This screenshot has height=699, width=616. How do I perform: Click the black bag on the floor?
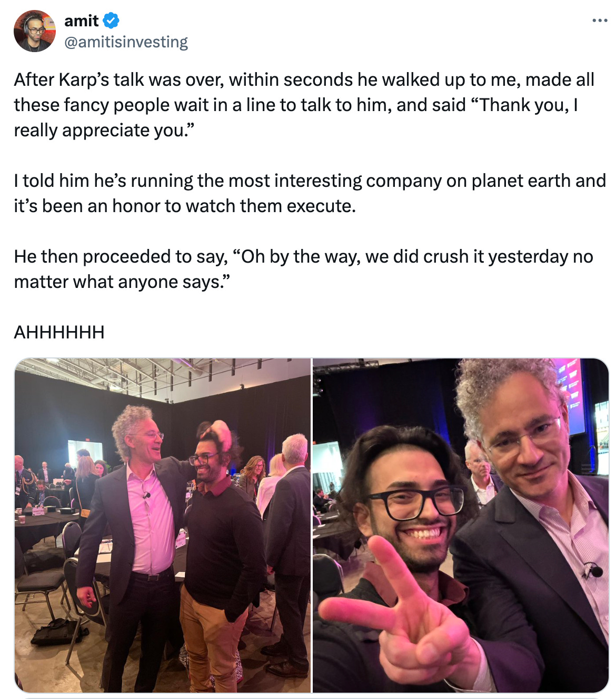tap(59, 632)
